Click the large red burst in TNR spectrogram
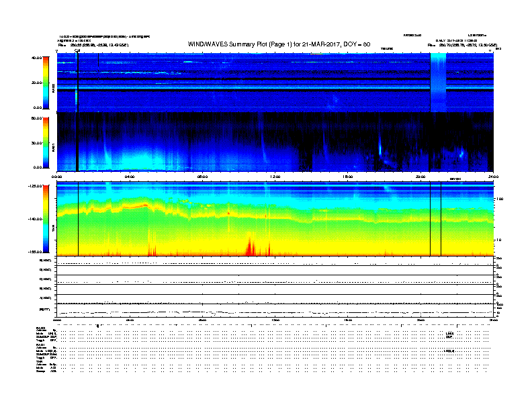Screen dimensions: 532x411 point(251,245)
